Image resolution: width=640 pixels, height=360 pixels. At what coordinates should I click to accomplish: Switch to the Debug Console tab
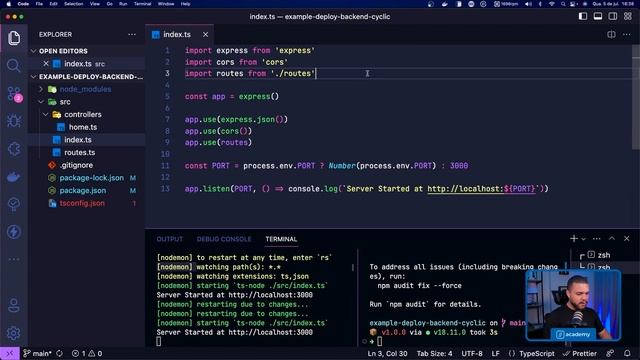click(224, 239)
